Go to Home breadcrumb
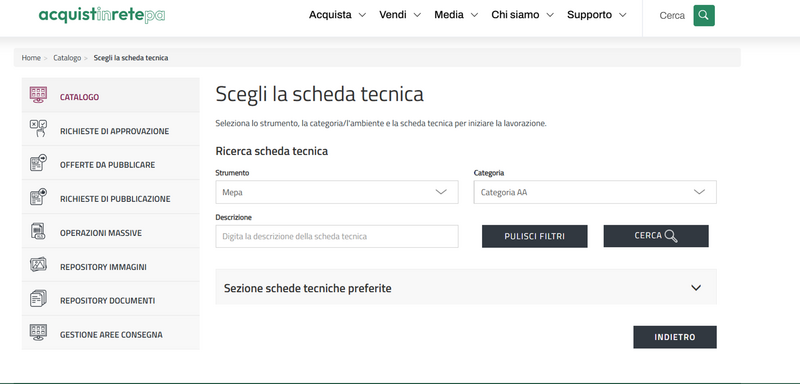Image resolution: width=800 pixels, height=384 pixels. [31, 58]
